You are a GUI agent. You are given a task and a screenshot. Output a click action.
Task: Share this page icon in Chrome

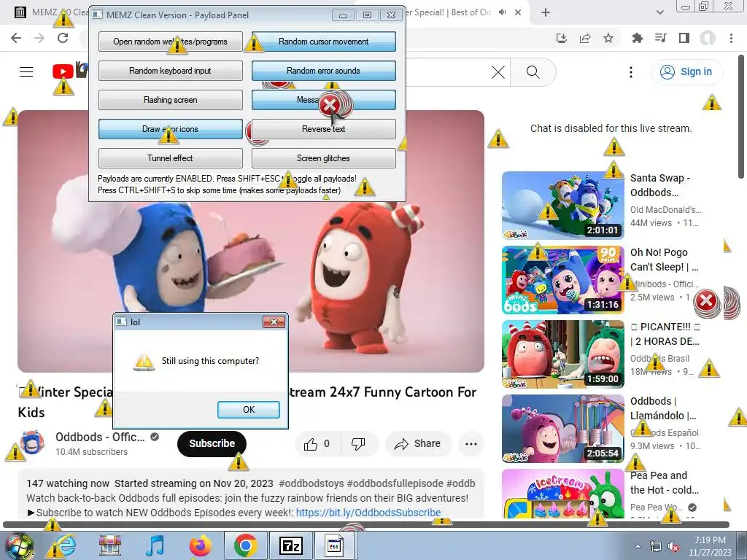(x=585, y=38)
